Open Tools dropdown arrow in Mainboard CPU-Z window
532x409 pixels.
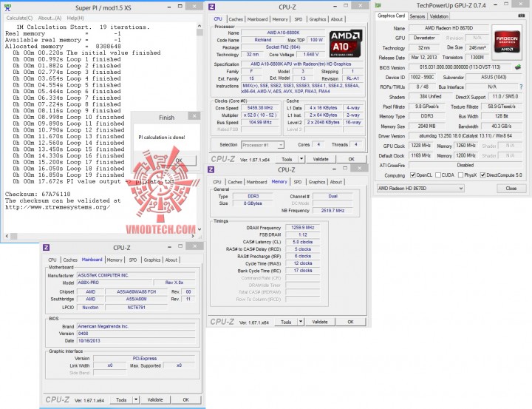tap(136, 400)
